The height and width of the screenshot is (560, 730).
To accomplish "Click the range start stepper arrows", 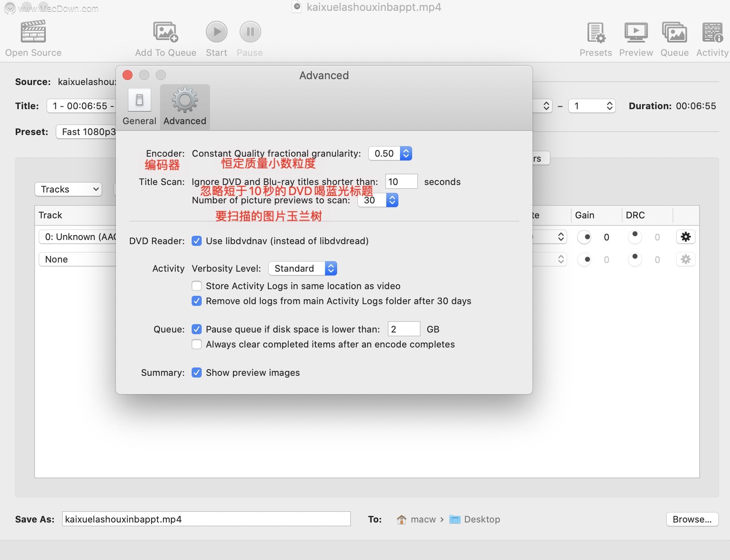I will pos(546,106).
